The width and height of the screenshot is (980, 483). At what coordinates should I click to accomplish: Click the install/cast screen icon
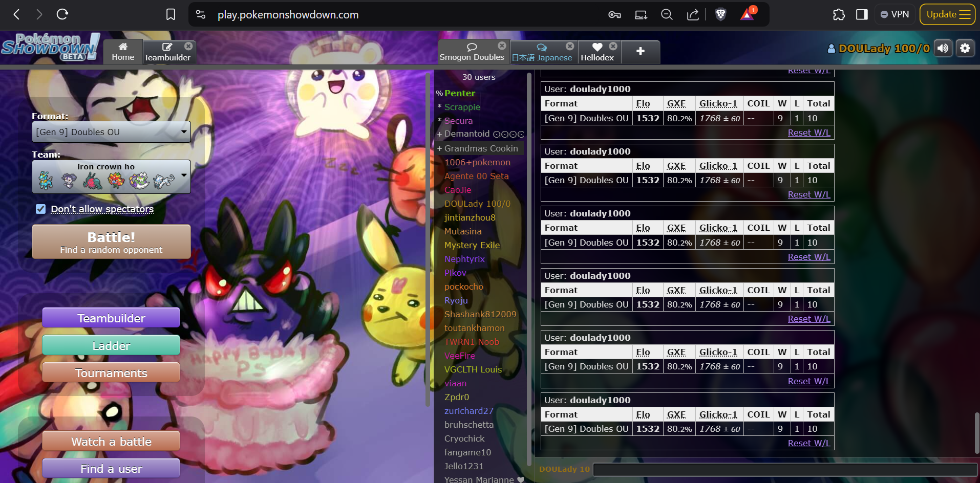point(641,15)
